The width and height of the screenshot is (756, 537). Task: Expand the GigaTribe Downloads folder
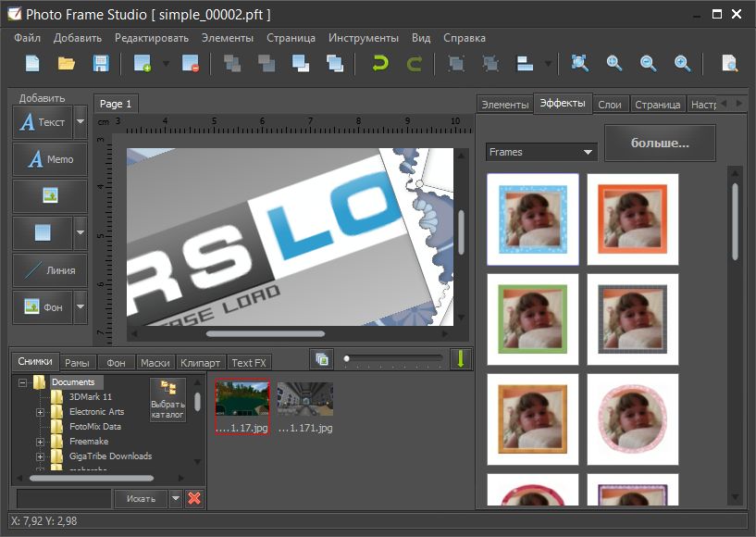(40, 456)
